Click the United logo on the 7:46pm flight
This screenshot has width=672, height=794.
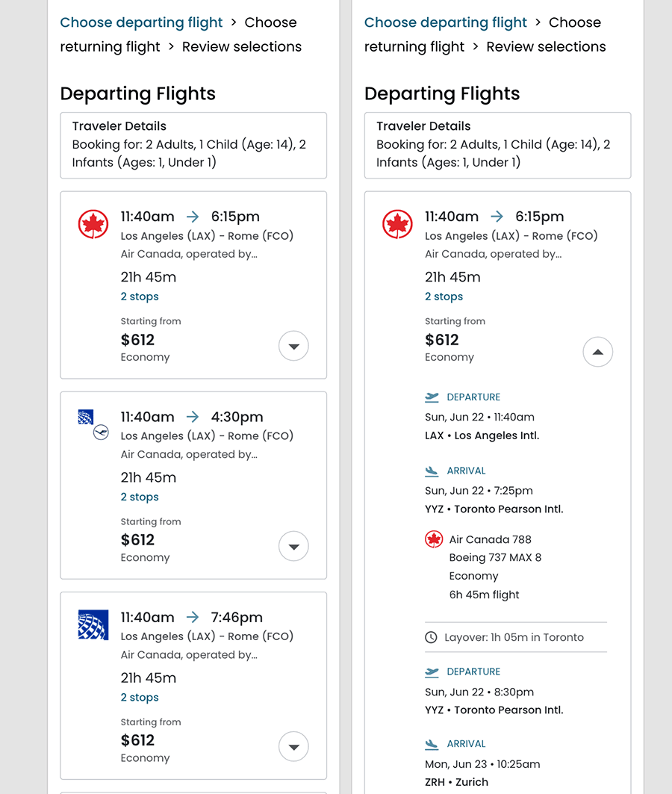click(x=93, y=625)
